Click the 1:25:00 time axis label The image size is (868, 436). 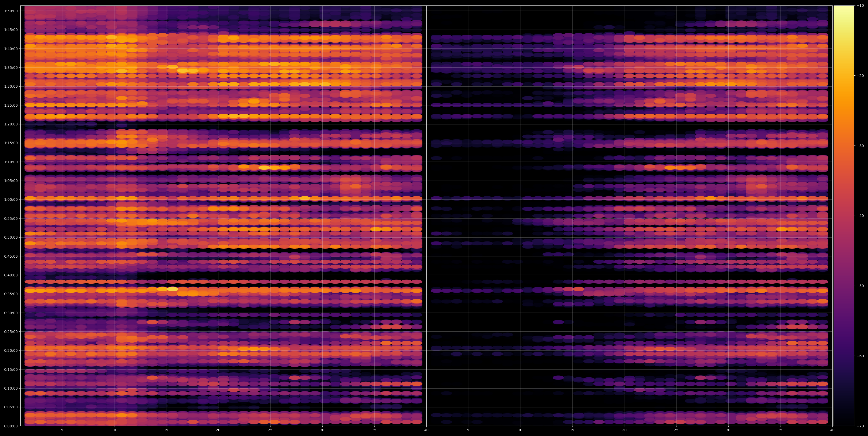11,105
